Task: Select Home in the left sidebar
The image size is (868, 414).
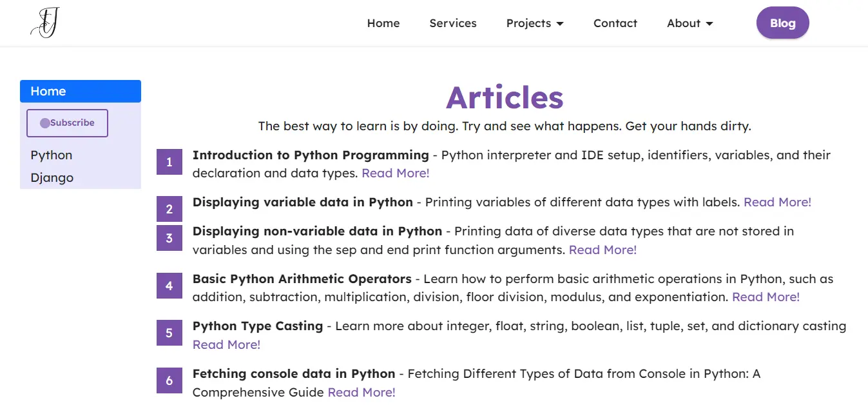Action: [x=81, y=91]
